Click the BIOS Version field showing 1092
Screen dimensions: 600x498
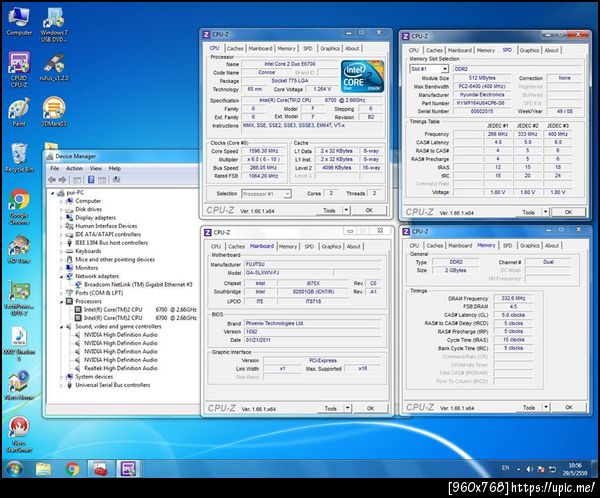313,331
